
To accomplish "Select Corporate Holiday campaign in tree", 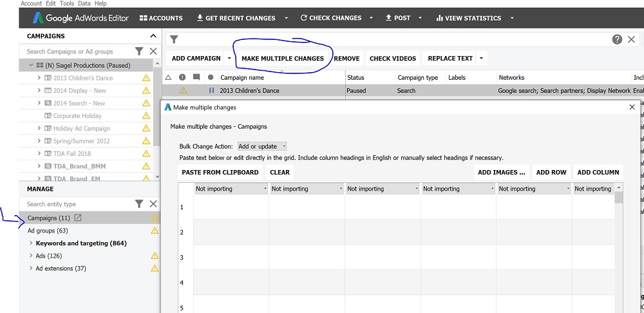I will click(77, 116).
